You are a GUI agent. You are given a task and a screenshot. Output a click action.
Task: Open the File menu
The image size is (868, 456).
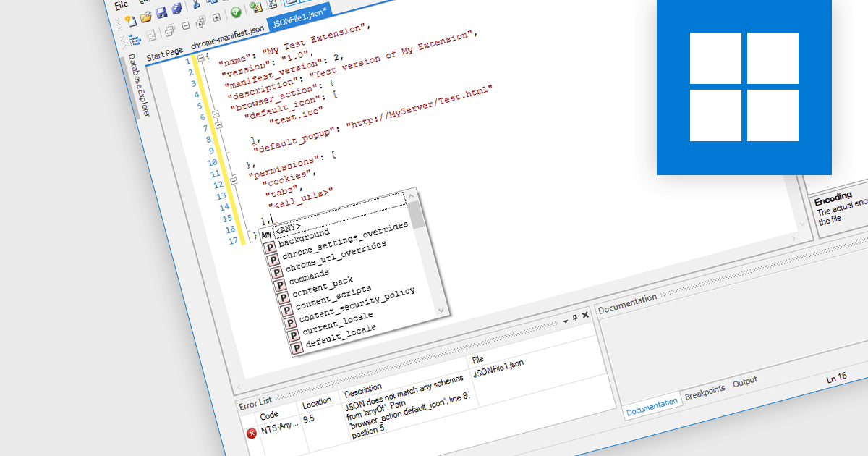(x=121, y=4)
